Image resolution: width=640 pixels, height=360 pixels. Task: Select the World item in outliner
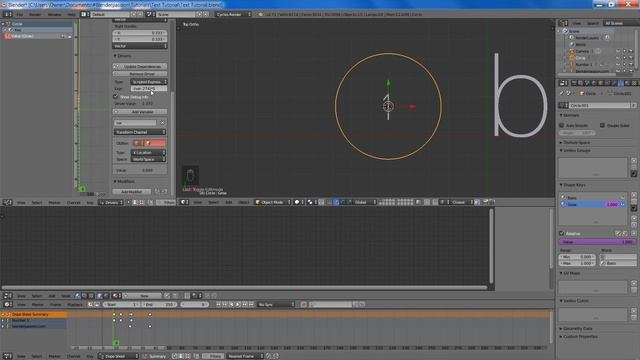pos(580,44)
